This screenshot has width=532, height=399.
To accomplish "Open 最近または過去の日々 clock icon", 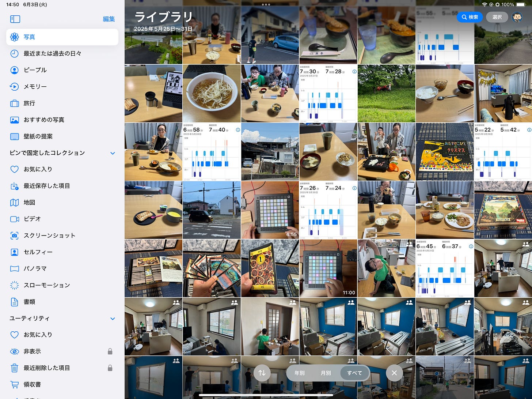I will tap(14, 53).
